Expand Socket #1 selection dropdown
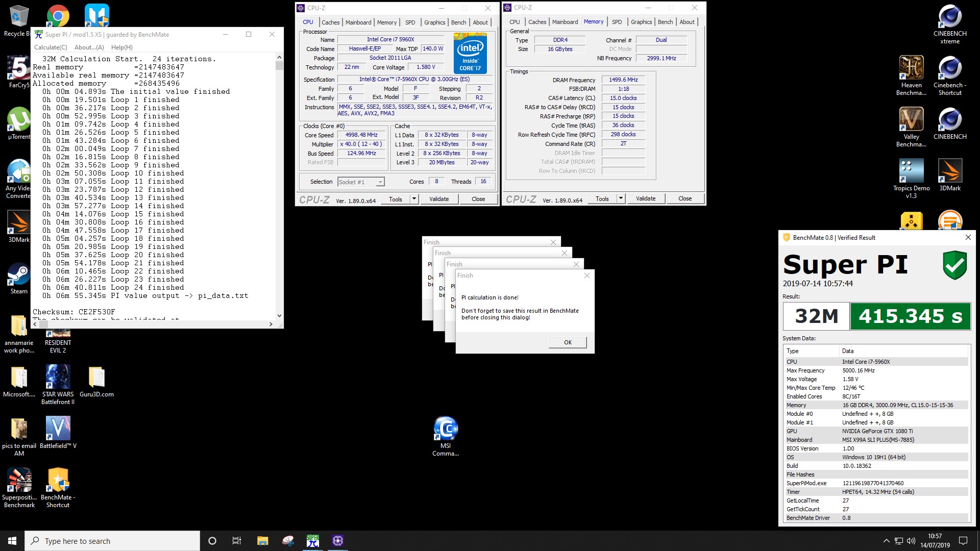The width and height of the screenshot is (980, 551). pos(380,182)
